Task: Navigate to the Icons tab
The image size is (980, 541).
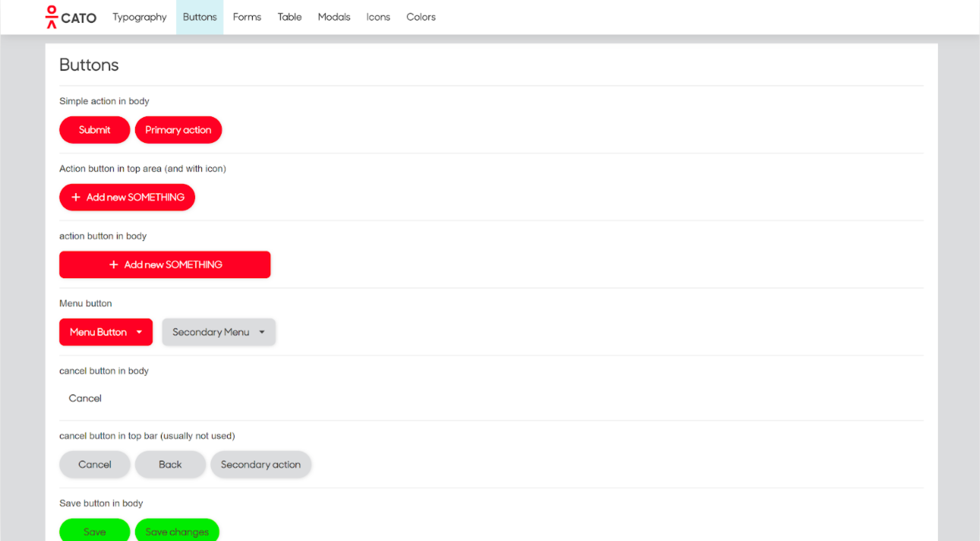Action: pyautogui.click(x=378, y=17)
